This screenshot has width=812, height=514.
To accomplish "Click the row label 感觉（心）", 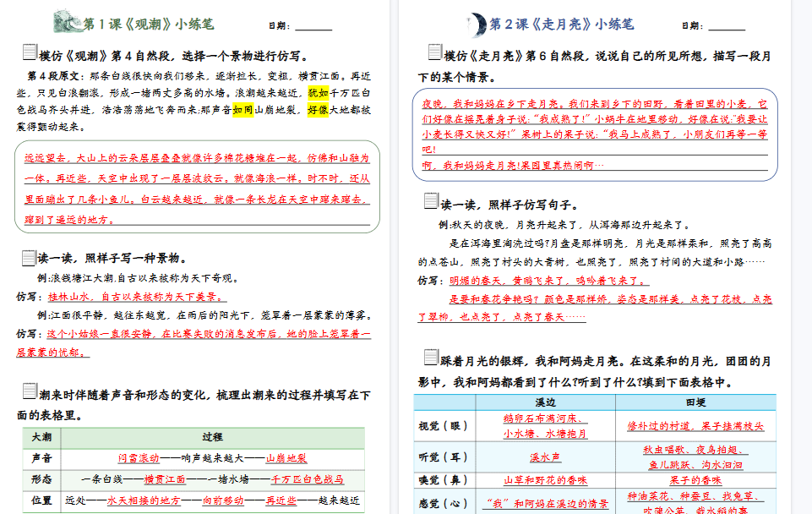I will pyautogui.click(x=444, y=504).
